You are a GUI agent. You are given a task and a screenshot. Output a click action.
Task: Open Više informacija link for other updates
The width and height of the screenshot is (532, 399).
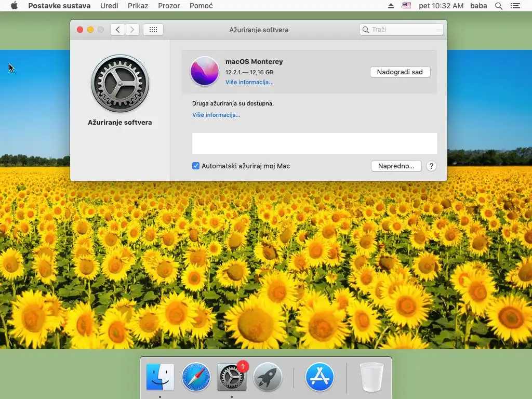(216, 115)
